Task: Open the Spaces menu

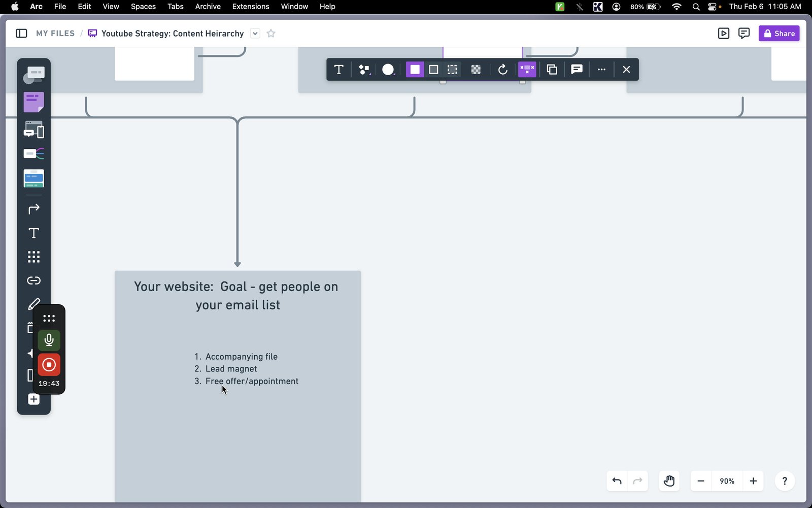Action: (143, 7)
